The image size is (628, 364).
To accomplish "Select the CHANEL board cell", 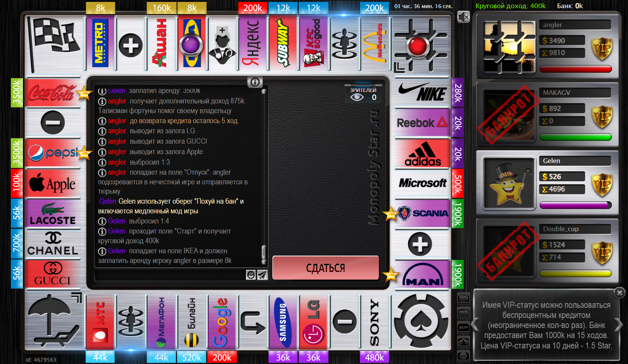I will click(x=53, y=244).
